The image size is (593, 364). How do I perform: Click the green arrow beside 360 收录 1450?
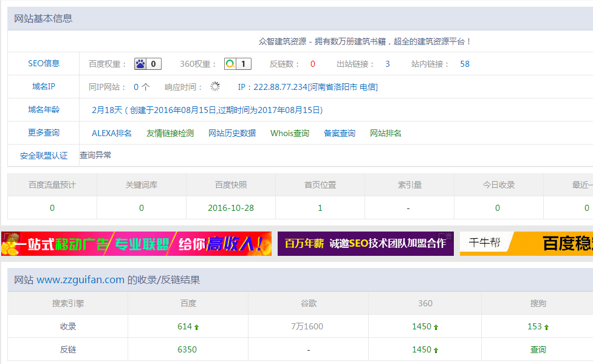point(436,327)
